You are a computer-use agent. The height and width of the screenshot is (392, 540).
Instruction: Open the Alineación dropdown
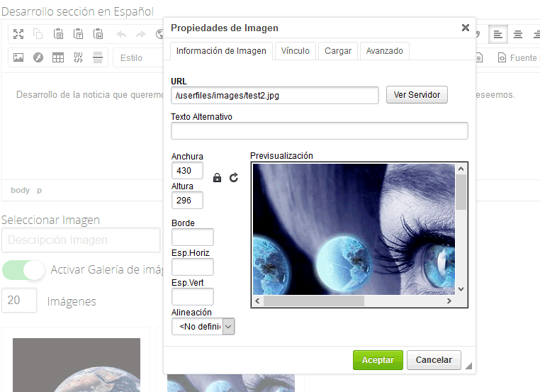203,327
